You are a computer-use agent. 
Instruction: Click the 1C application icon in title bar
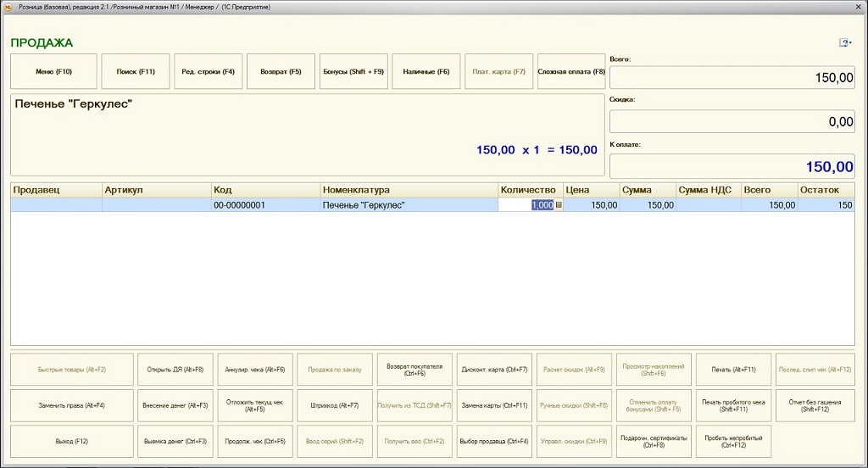(x=8, y=7)
